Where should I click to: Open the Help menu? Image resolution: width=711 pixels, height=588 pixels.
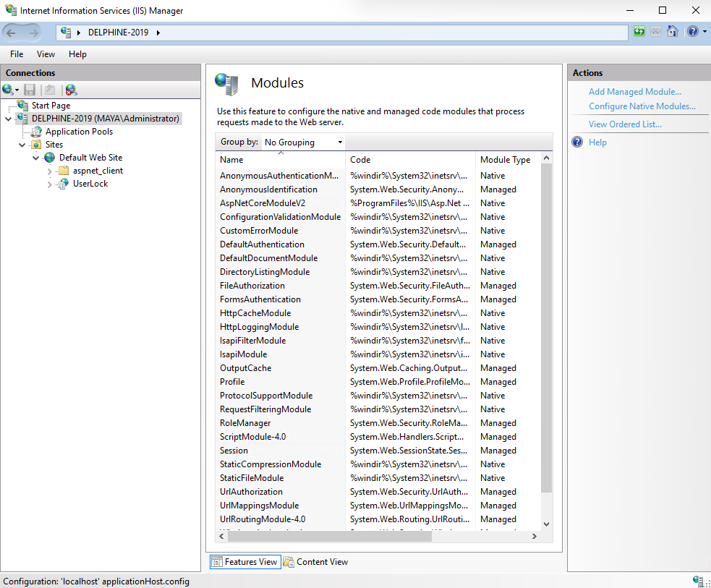[77, 54]
